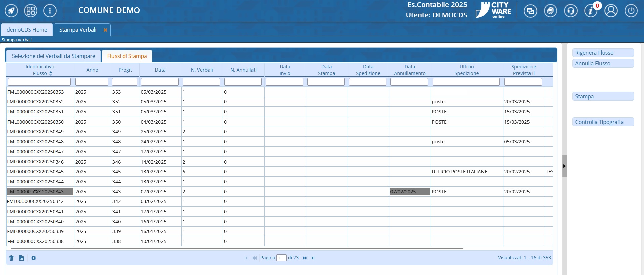Open the user profile icon
The width and height of the screenshot is (644, 275).
[x=611, y=11]
